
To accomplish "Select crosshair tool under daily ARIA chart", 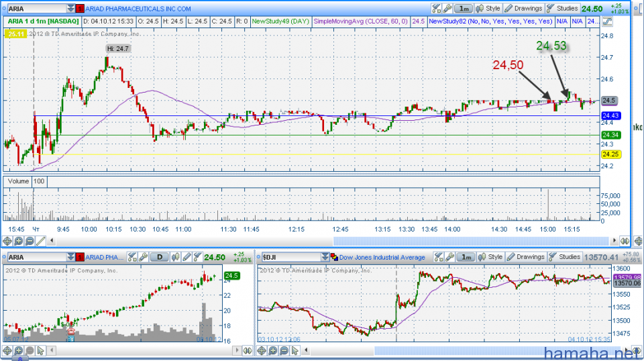I will click(7, 350).
